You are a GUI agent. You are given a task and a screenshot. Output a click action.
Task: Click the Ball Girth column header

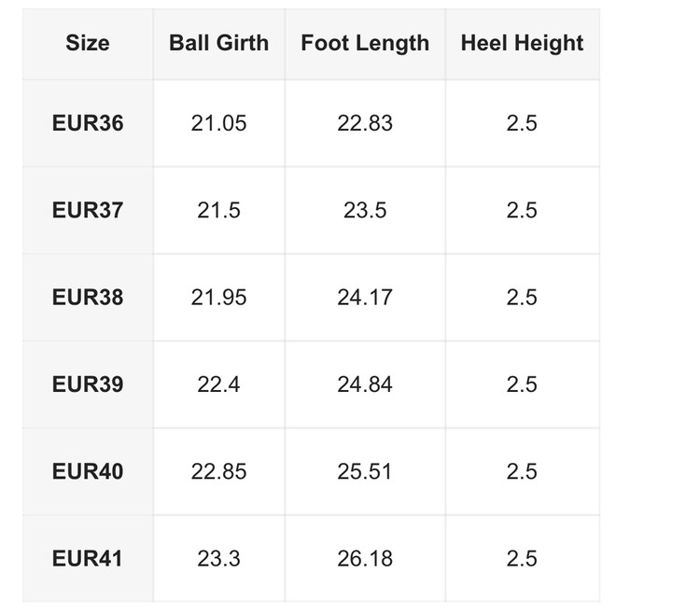pos(218,43)
